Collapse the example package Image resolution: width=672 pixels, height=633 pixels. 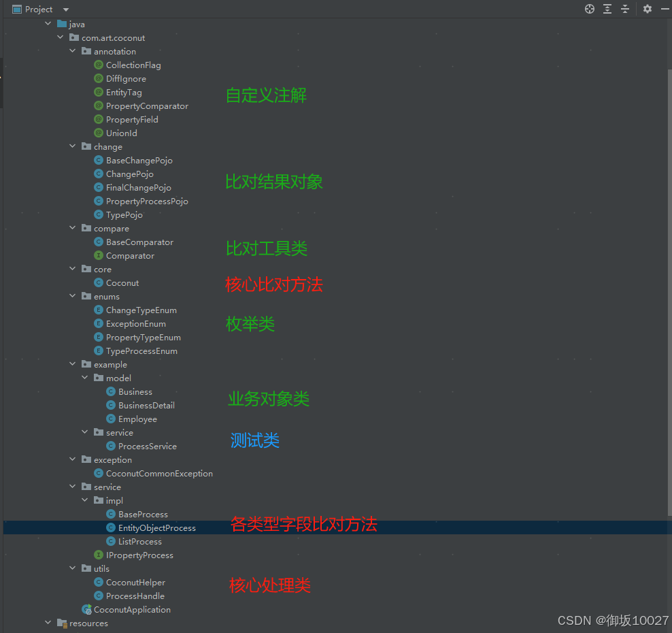[72, 363]
